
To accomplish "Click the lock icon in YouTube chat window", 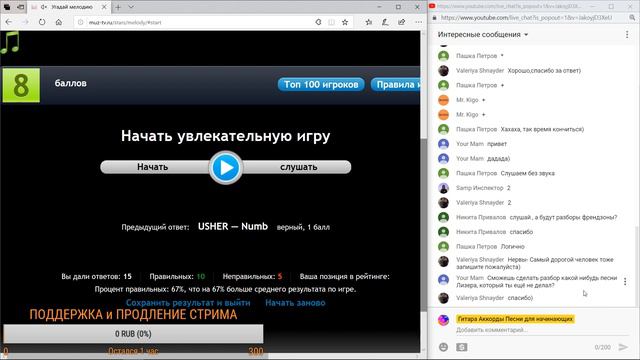I will [x=434, y=18].
